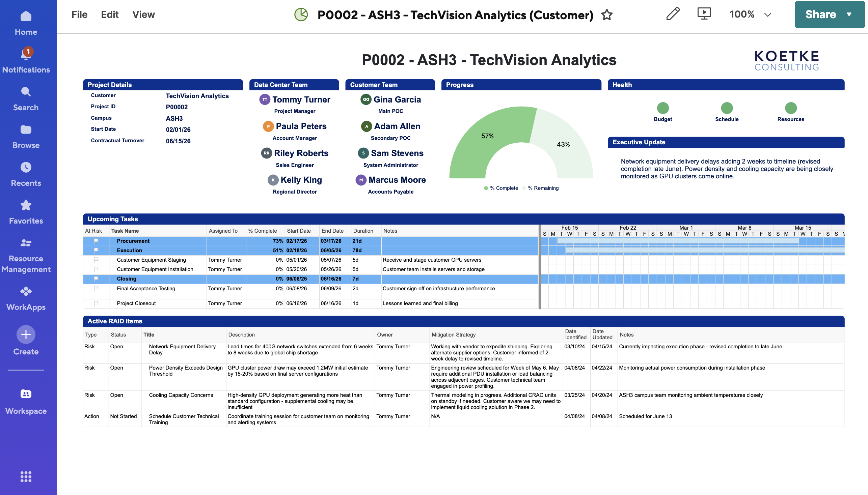Click the Search magnifier in sidebar

click(x=26, y=92)
